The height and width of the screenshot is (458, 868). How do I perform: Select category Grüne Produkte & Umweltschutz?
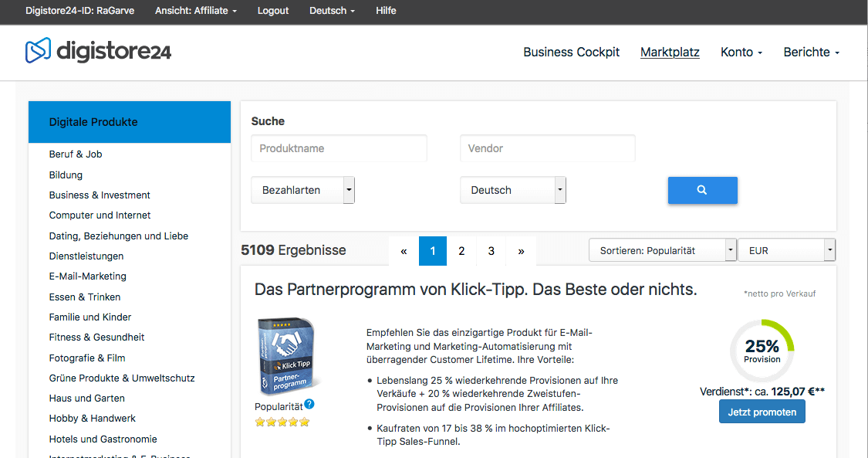(x=122, y=378)
